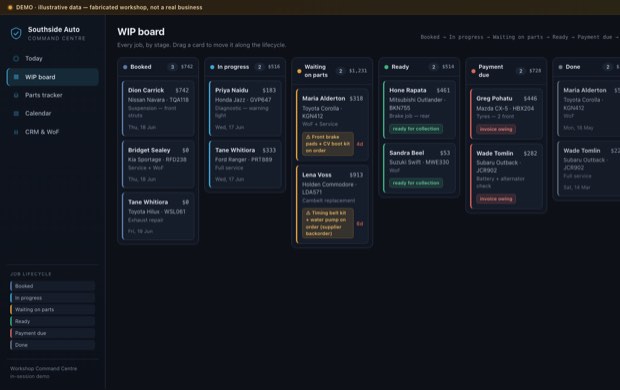This screenshot has width=620, height=390.
Task: Click the lifecycle stage breadcrumb at top right
Action: coord(520,37)
